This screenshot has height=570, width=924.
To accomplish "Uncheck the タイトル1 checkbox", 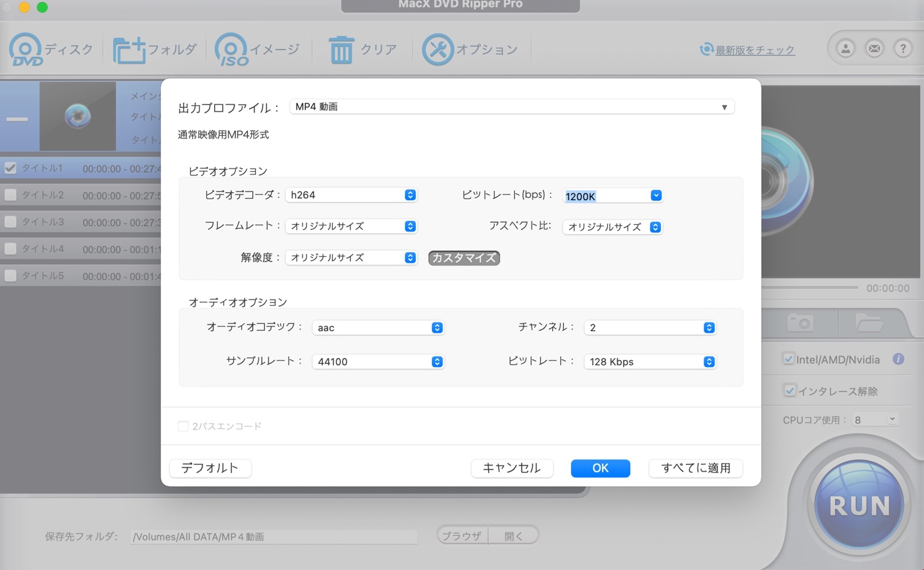I will (10, 168).
